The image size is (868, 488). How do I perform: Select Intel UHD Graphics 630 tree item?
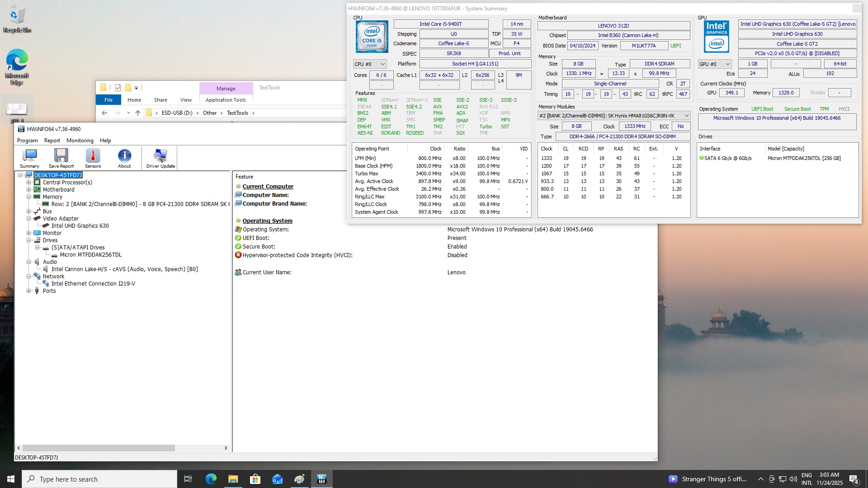[80, 226]
